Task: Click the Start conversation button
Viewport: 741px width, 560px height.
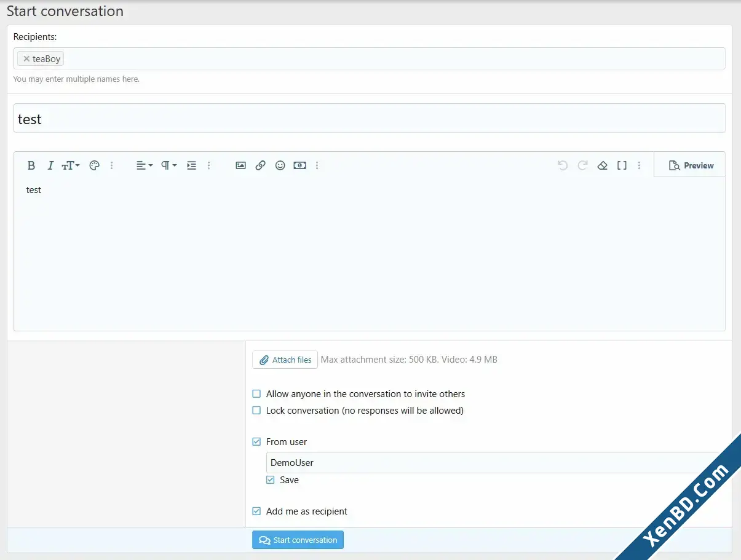Action: pyautogui.click(x=298, y=540)
